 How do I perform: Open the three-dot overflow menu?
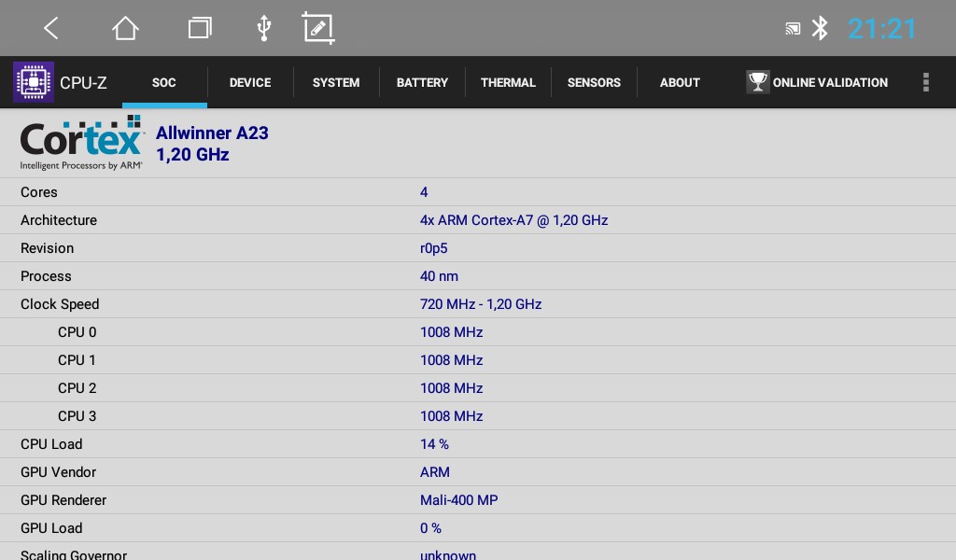[x=925, y=82]
